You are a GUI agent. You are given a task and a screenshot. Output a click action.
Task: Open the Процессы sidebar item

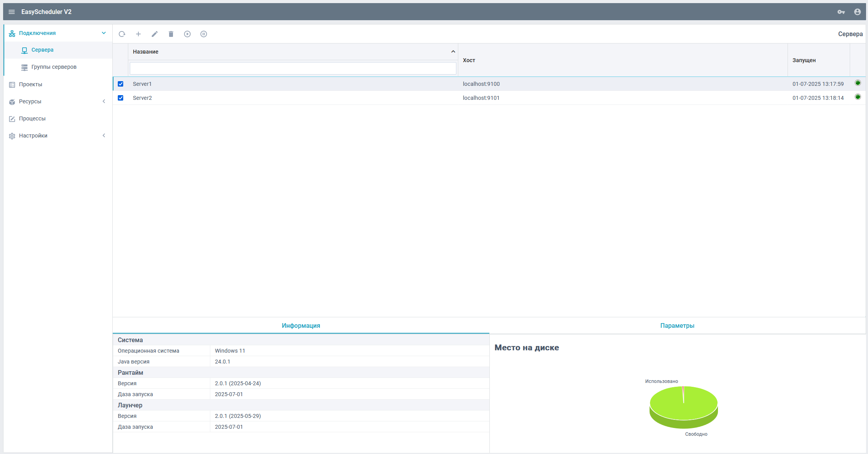(x=32, y=118)
